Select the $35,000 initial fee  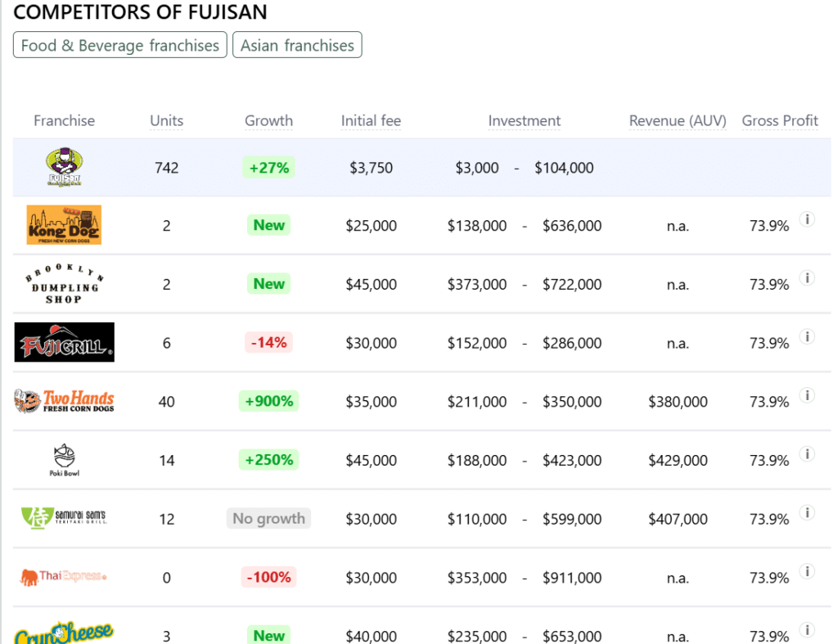point(371,402)
